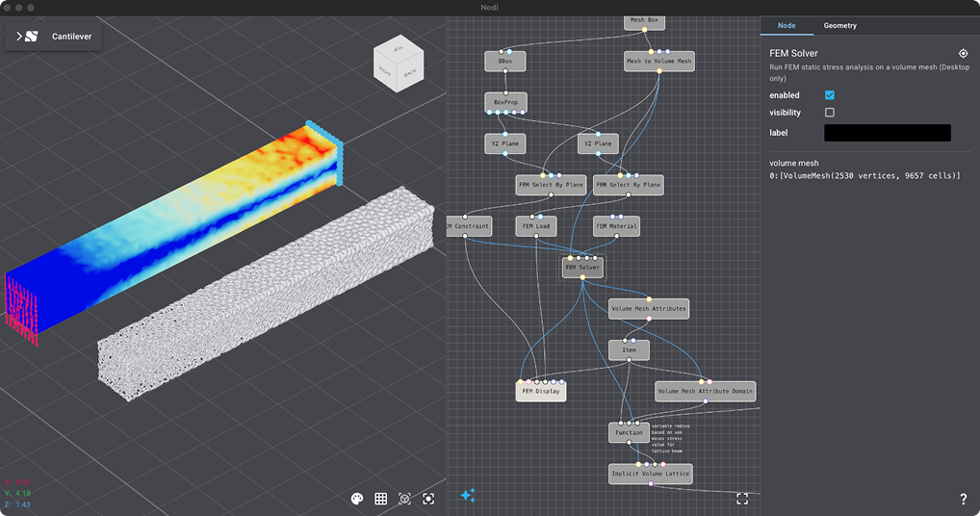Click the target icon beside FEM Solver title
Viewport: 980px width, 516px height.
click(x=963, y=54)
